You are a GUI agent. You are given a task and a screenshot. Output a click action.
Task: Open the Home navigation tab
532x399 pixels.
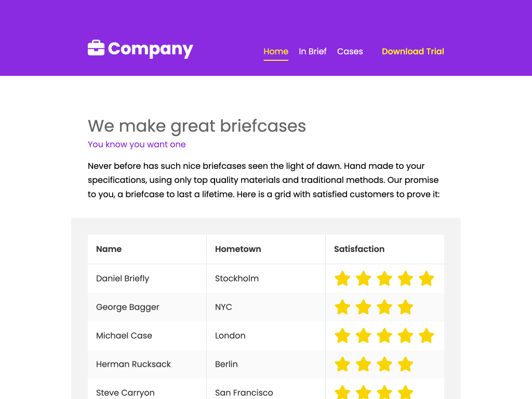coord(276,51)
